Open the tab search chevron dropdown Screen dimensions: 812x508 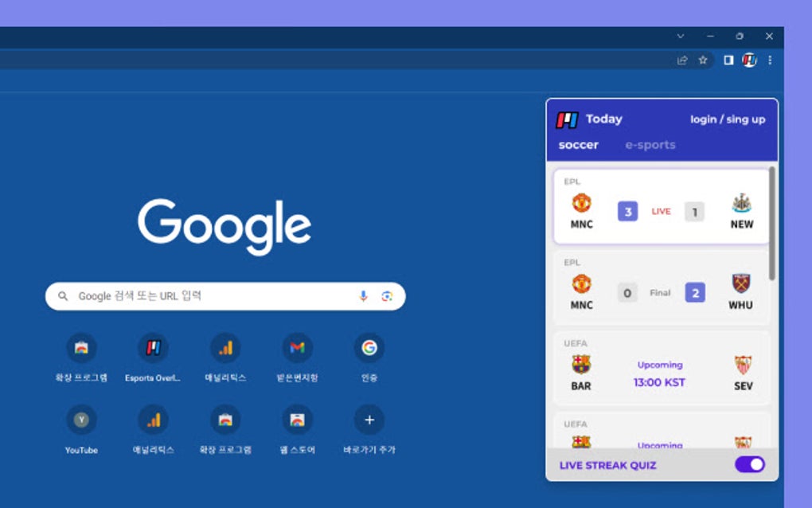pyautogui.click(x=680, y=36)
